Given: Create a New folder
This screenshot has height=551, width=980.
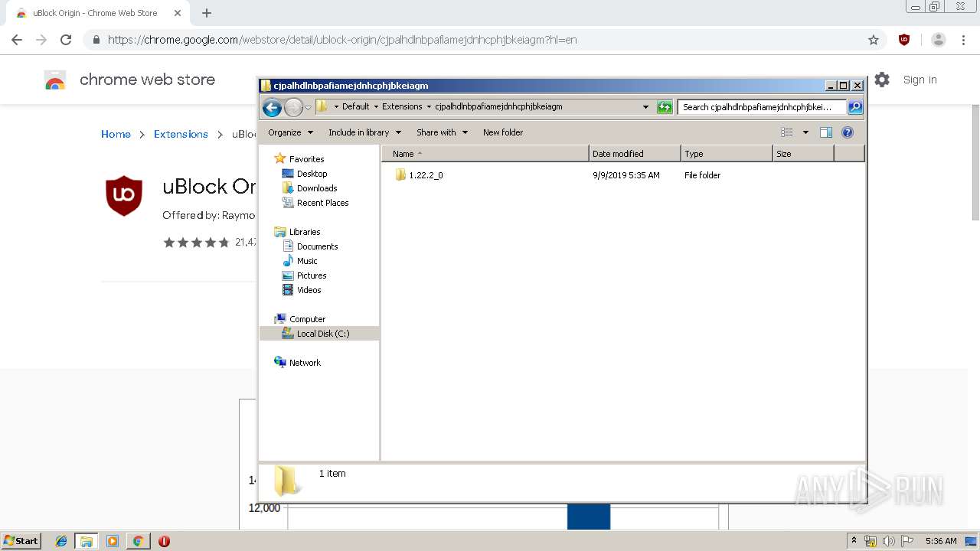Looking at the screenshot, I should pyautogui.click(x=503, y=132).
